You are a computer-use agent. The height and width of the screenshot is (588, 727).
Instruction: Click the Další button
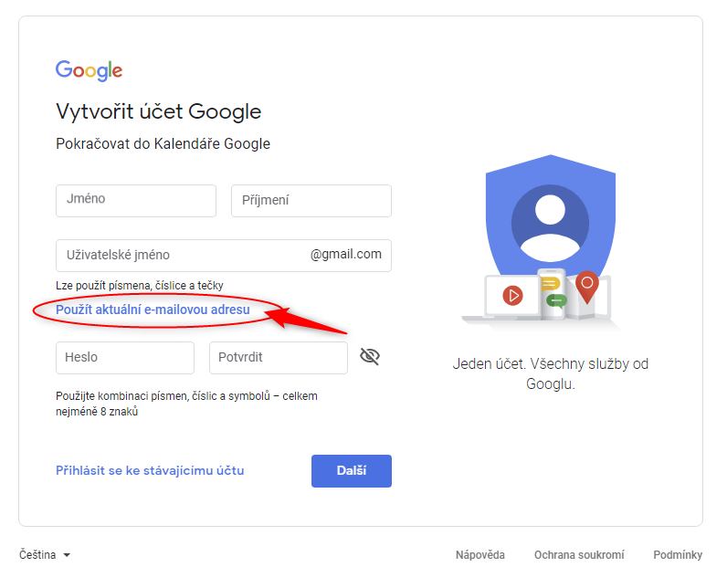click(x=352, y=471)
